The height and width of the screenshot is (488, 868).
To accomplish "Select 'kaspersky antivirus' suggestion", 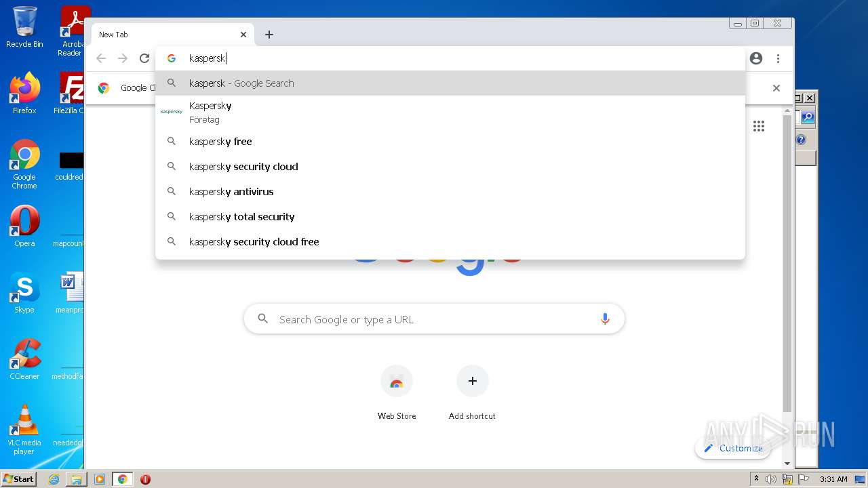I will pyautogui.click(x=450, y=192).
